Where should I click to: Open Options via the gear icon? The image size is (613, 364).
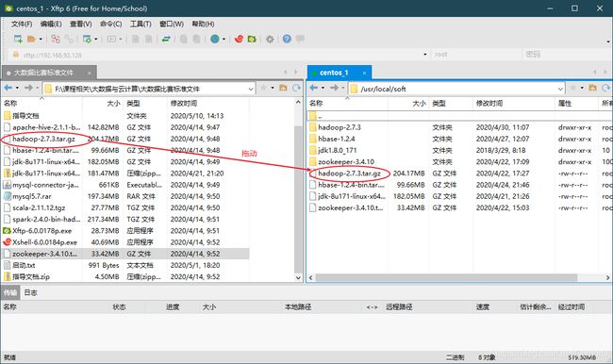pos(270,39)
